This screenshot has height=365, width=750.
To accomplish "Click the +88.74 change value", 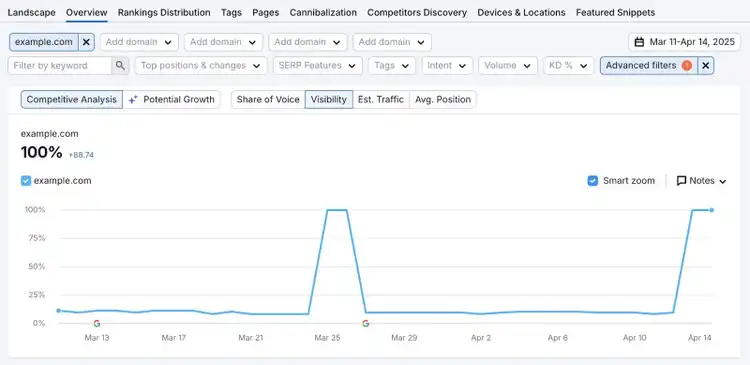I will (81, 155).
